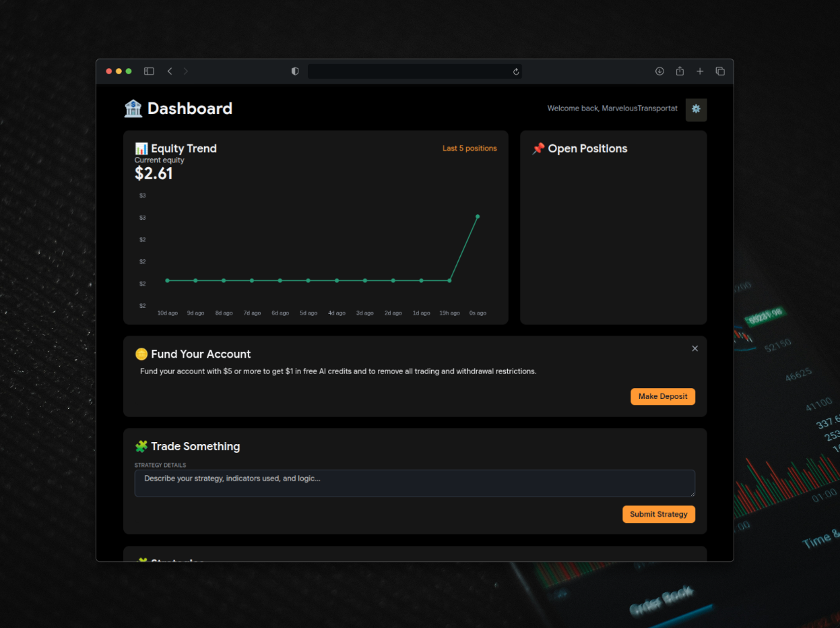The height and width of the screenshot is (628, 840).
Task: Show tab overview icon
Action: [x=720, y=71]
